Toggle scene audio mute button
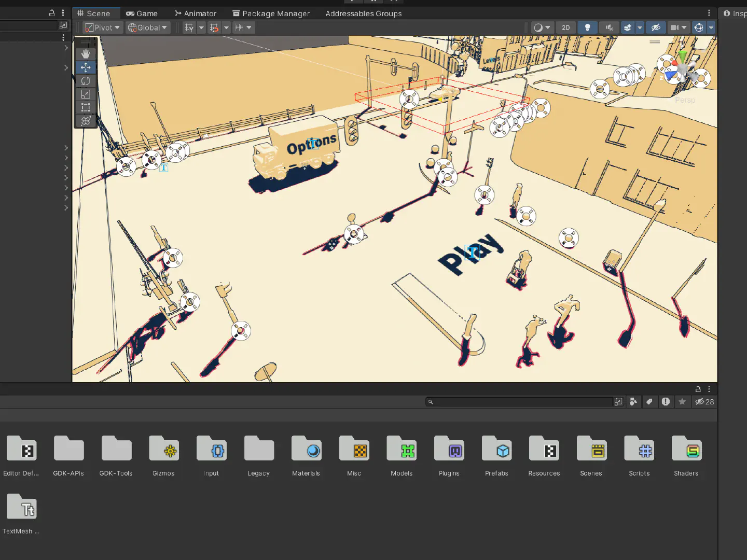Image resolution: width=747 pixels, height=560 pixels. tap(609, 27)
